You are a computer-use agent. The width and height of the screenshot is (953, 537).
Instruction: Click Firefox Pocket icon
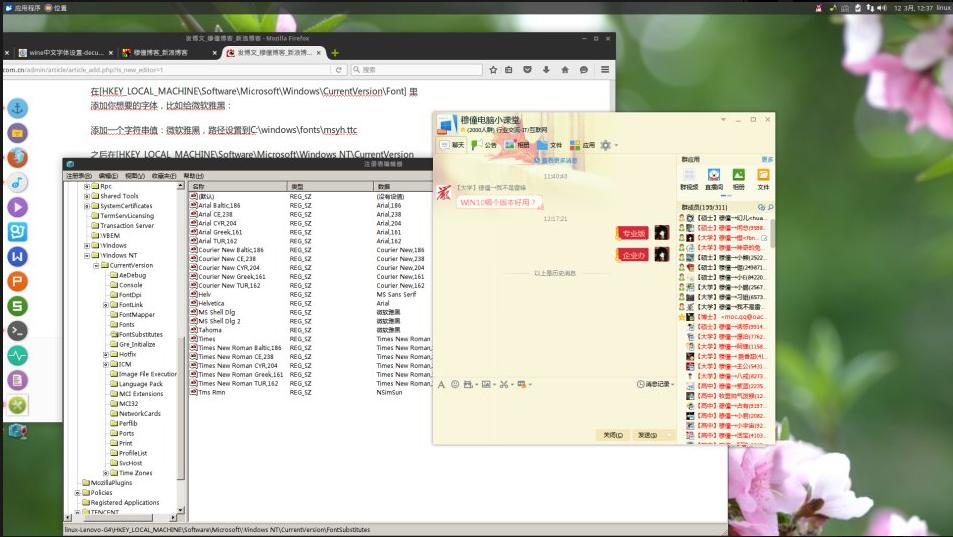pos(528,70)
